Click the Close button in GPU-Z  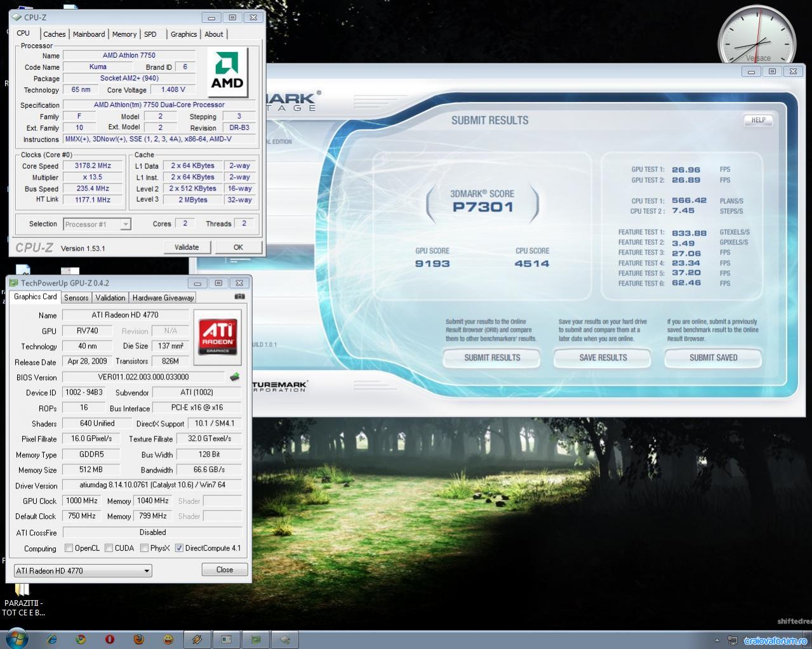[225, 570]
